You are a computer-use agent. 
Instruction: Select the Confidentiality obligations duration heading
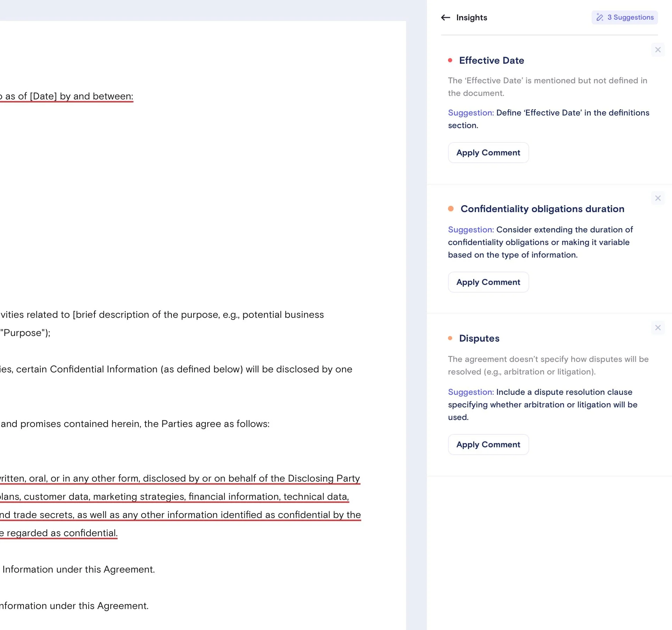pos(542,209)
